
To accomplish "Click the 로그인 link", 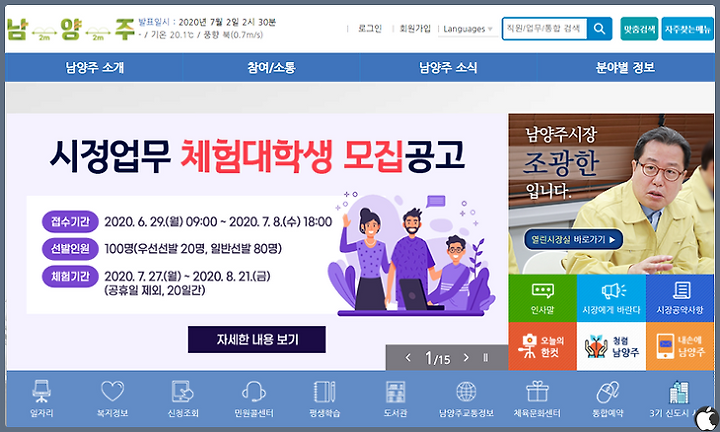I will pyautogui.click(x=370, y=28).
